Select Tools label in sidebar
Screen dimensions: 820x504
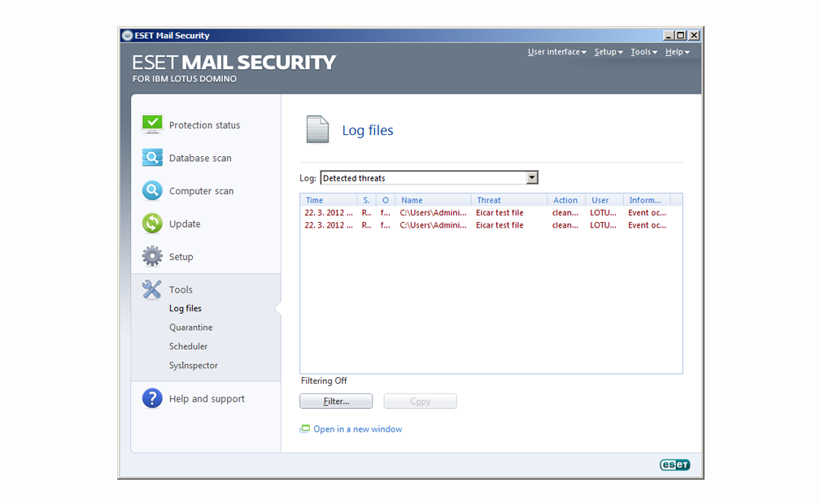[181, 289]
